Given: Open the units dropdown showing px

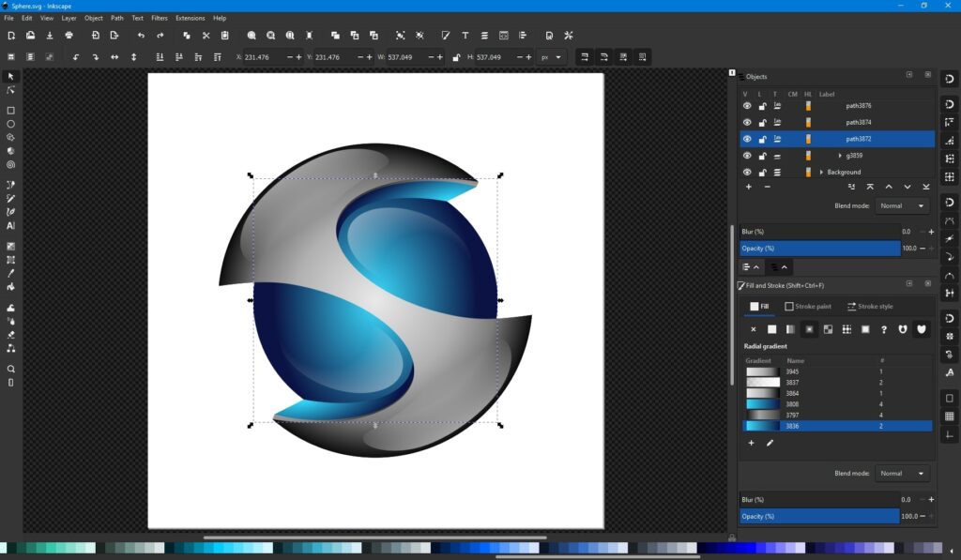Looking at the screenshot, I should coord(552,56).
